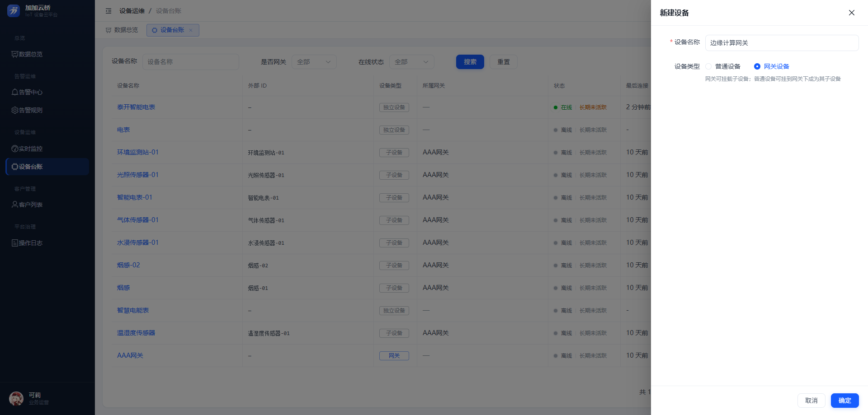The height and width of the screenshot is (415, 868).
Task: Open the 泰开智能电表 device link
Action: tap(136, 107)
